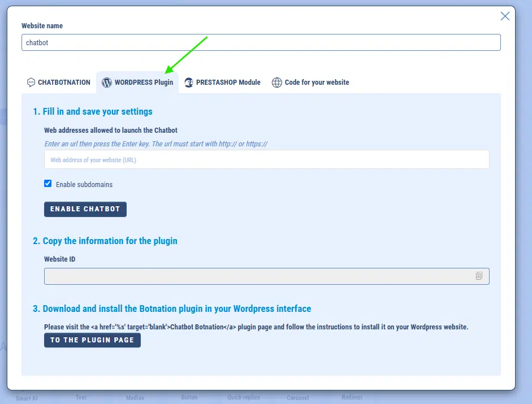This screenshot has height=404, width=532.
Task: Select Medias in the background toolbar
Action: [135, 397]
